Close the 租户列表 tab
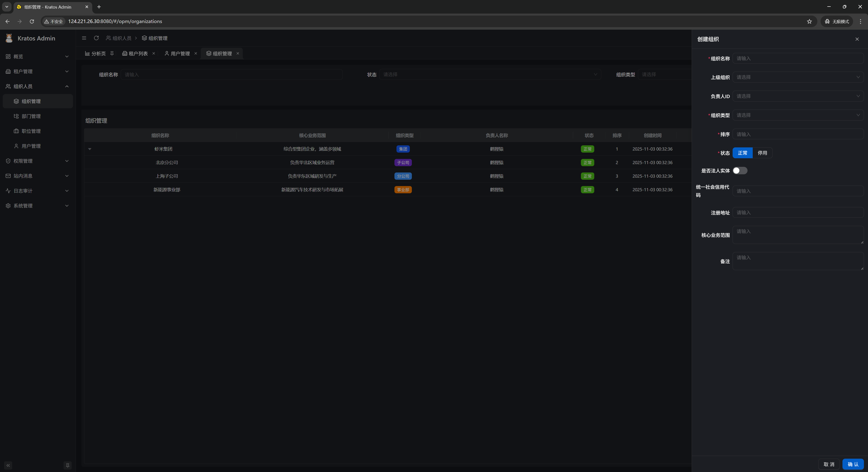 [x=154, y=53]
